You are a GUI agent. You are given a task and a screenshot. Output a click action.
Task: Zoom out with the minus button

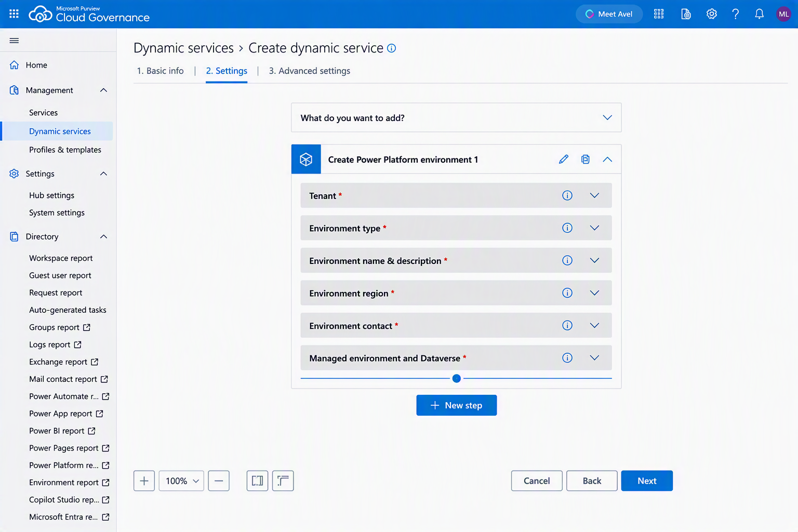point(219,481)
